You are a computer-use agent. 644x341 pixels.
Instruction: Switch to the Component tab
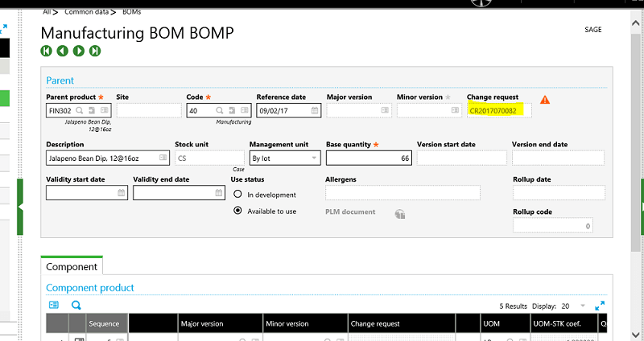click(x=72, y=266)
